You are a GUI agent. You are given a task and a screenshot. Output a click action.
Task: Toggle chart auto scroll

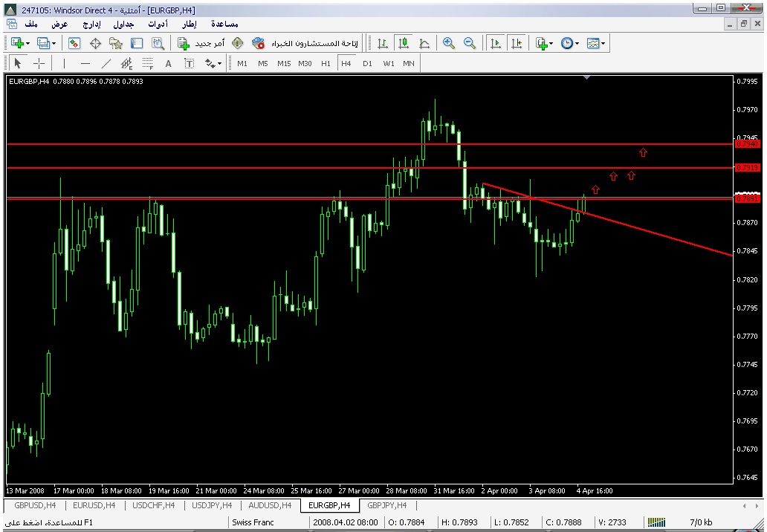(x=496, y=44)
